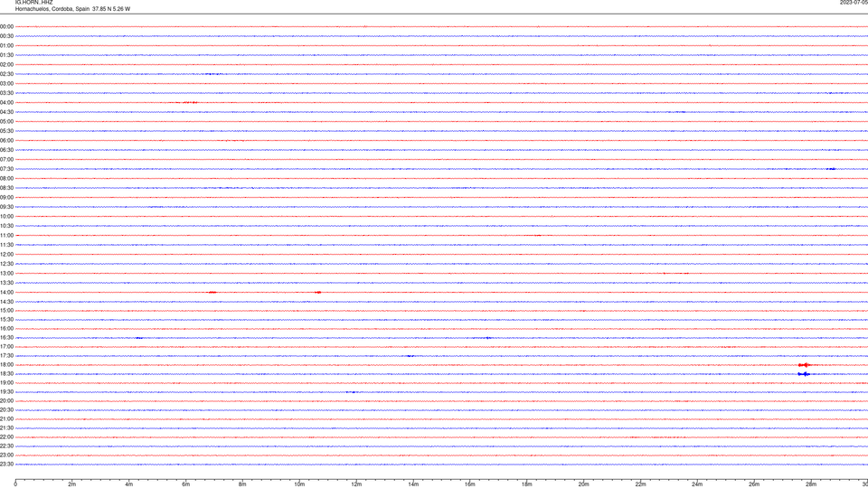Click the 11:30 time label
This screenshot has width=868, height=488.
pos(6,245)
